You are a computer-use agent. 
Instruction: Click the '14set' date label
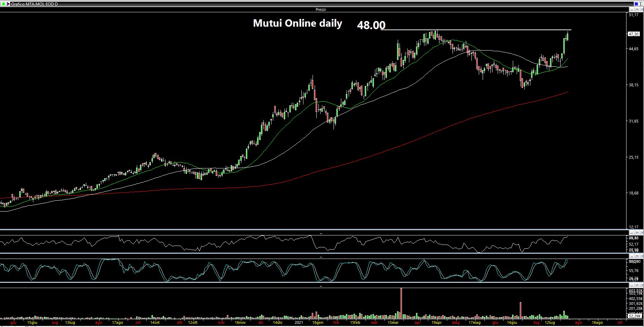click(155, 322)
